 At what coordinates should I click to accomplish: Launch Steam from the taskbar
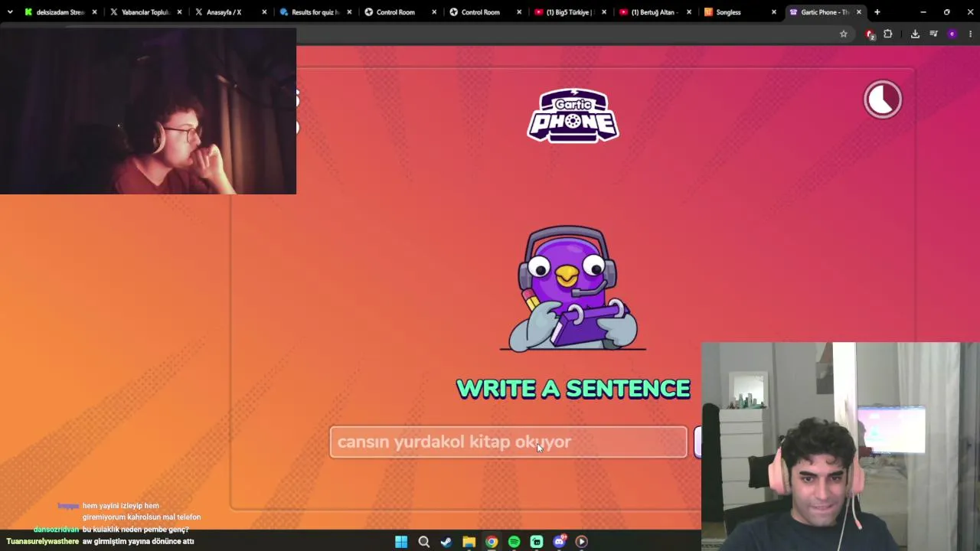click(446, 542)
